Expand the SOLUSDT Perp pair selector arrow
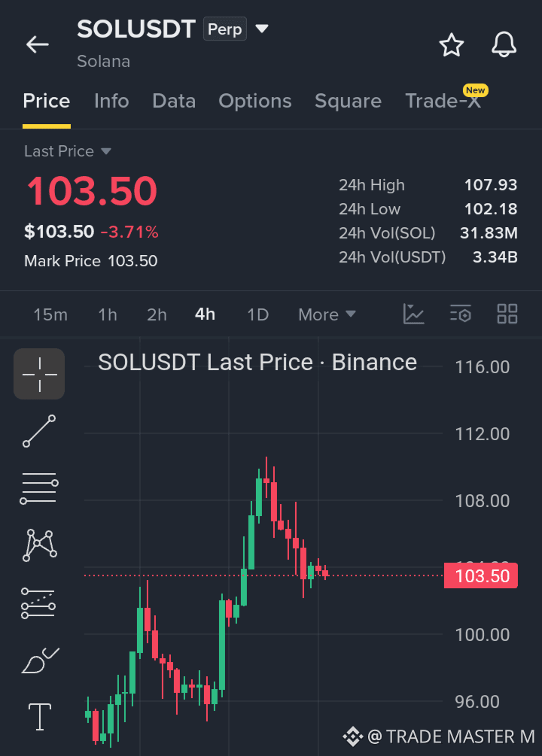Image resolution: width=542 pixels, height=756 pixels. click(261, 29)
